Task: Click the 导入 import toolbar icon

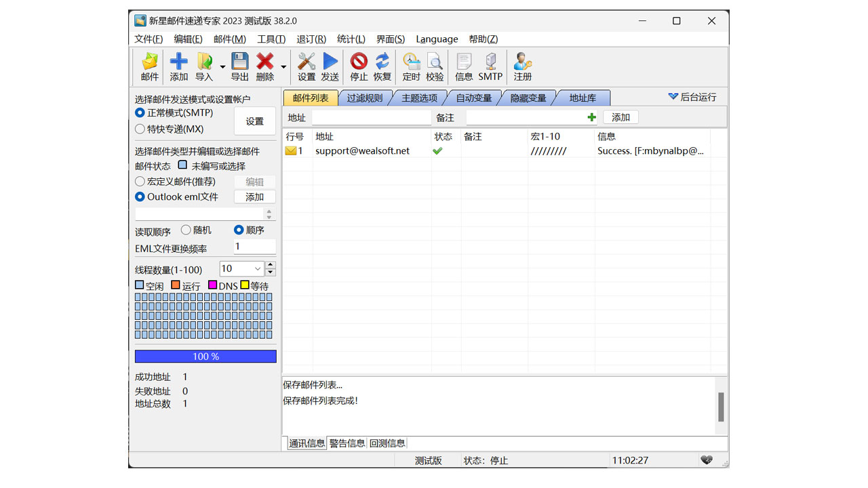Action: tap(204, 67)
